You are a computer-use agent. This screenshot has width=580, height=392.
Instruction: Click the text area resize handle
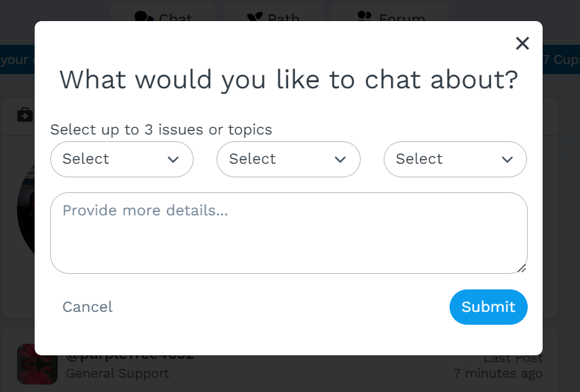(522, 269)
